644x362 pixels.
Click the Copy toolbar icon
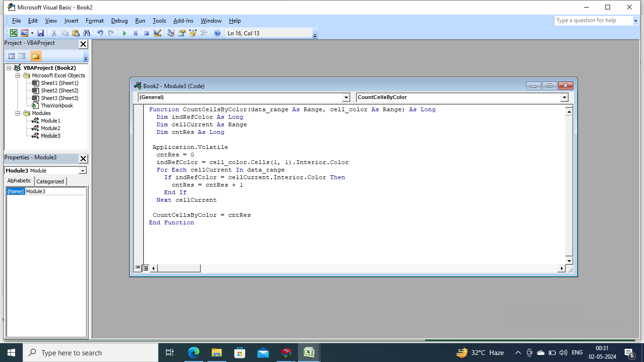[65, 33]
